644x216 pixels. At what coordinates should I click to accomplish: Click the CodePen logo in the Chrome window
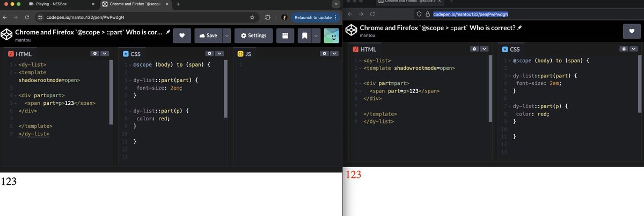[x=7, y=35]
